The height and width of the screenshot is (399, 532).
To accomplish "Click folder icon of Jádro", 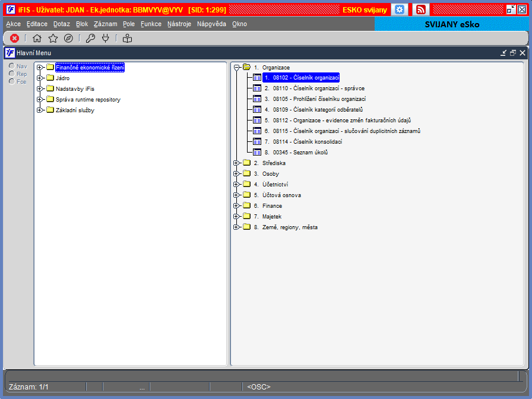I will (50, 78).
